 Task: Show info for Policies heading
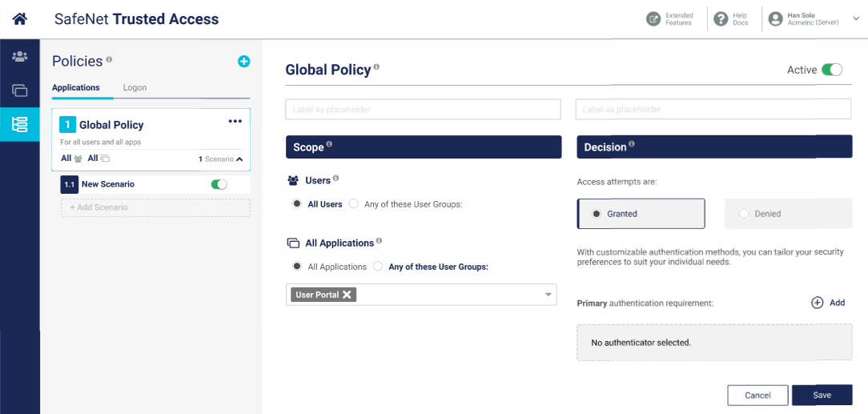click(x=109, y=58)
